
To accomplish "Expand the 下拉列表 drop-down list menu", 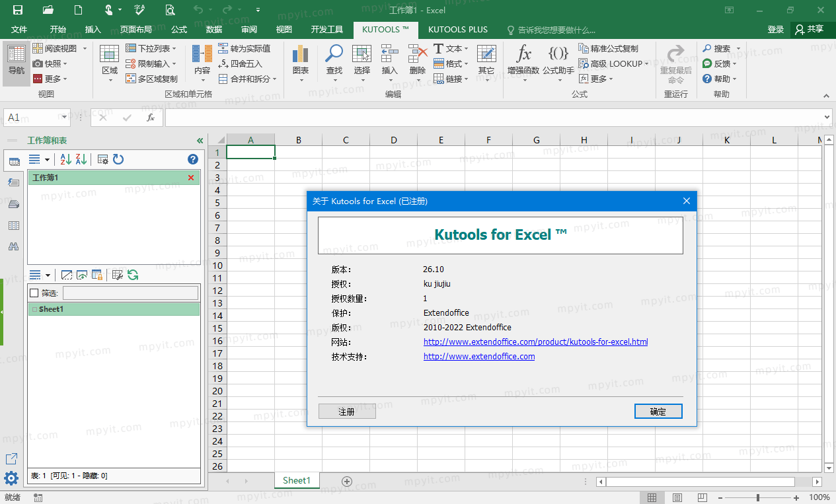I will click(174, 48).
